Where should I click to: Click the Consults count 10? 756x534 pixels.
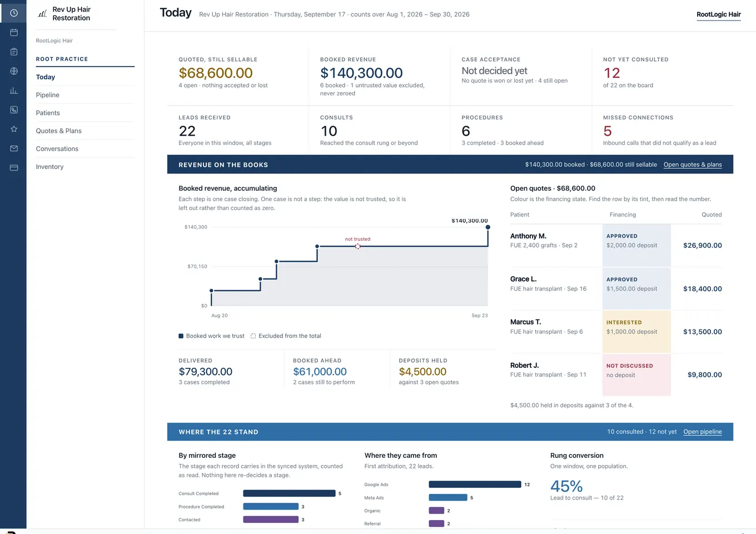[329, 131]
